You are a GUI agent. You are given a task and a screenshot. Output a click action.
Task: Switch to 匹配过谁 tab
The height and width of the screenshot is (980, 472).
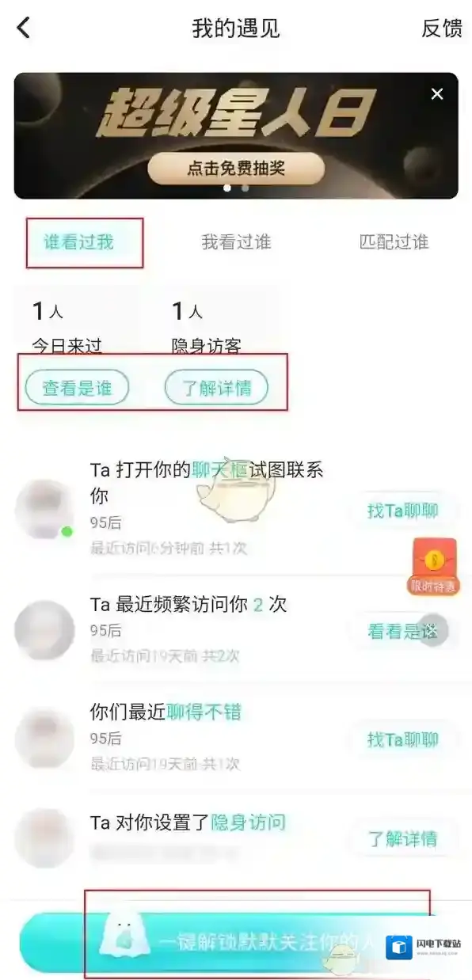[394, 242]
